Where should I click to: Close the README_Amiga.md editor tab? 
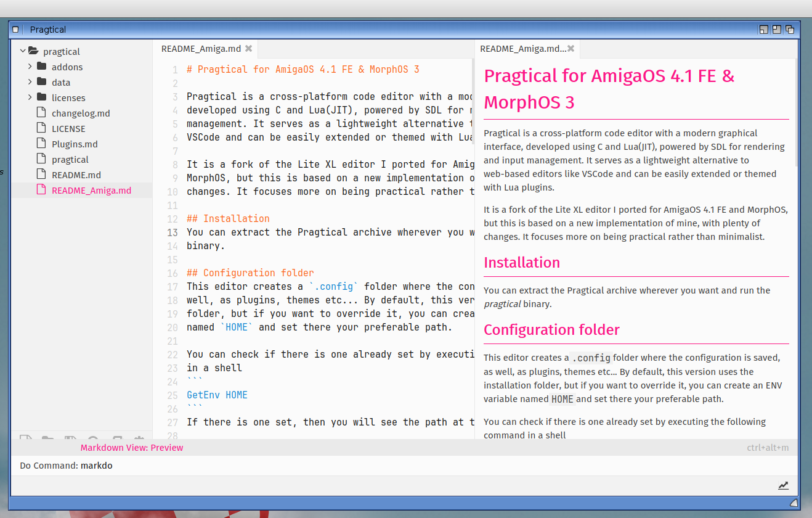[248, 48]
